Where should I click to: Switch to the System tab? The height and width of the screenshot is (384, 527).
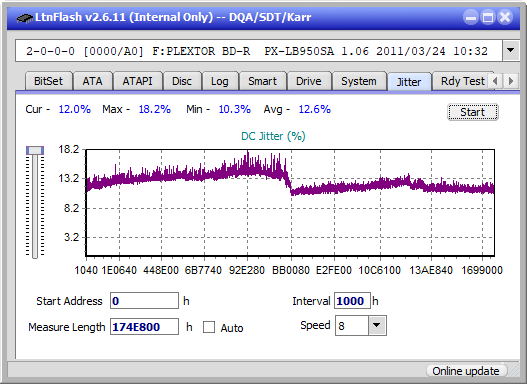(359, 81)
